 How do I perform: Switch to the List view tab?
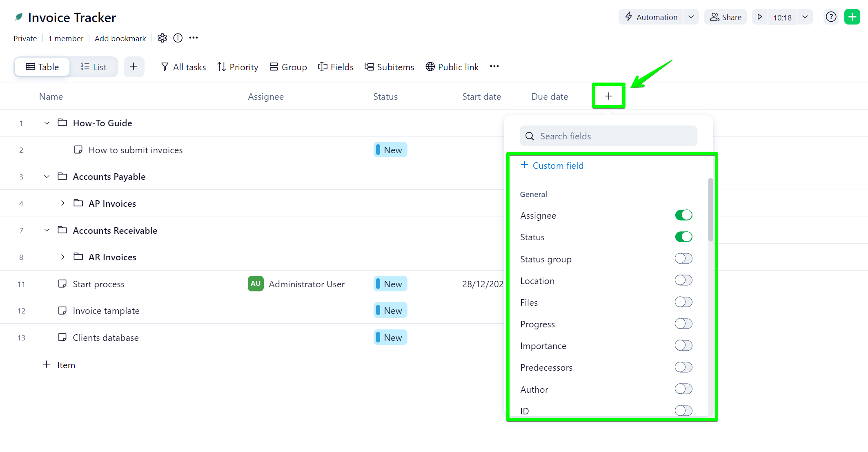[x=94, y=67]
